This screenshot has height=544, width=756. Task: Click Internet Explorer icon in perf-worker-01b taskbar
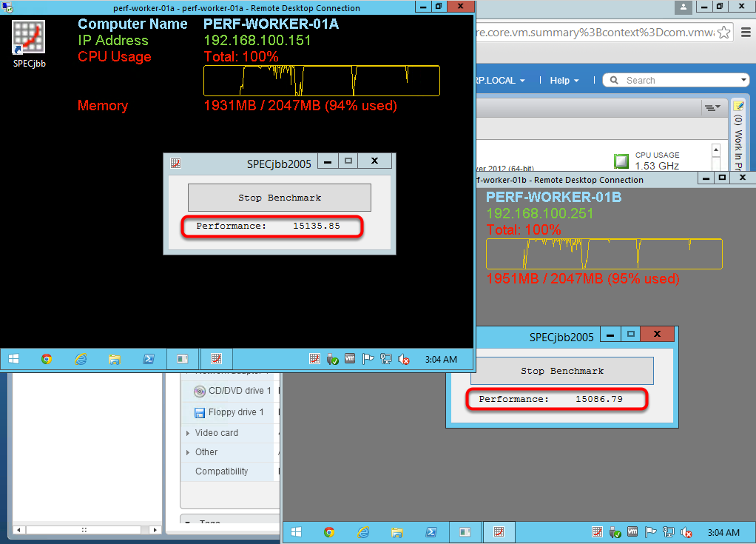click(363, 532)
